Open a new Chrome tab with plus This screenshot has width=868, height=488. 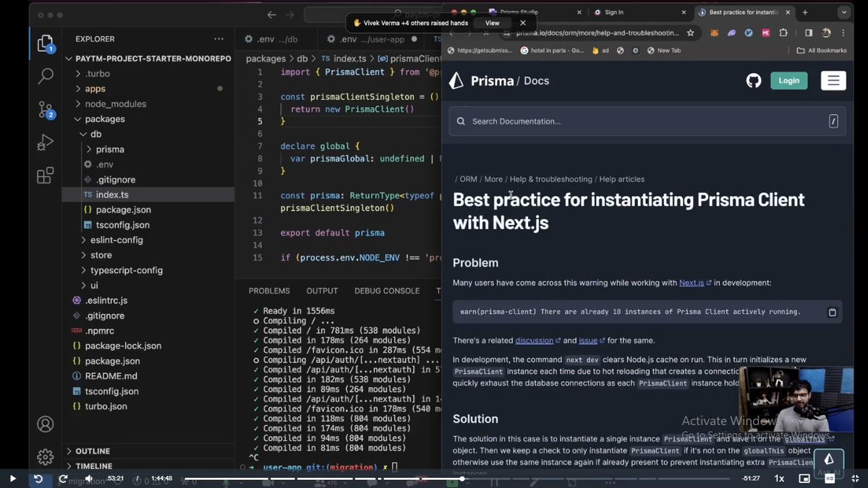805,12
